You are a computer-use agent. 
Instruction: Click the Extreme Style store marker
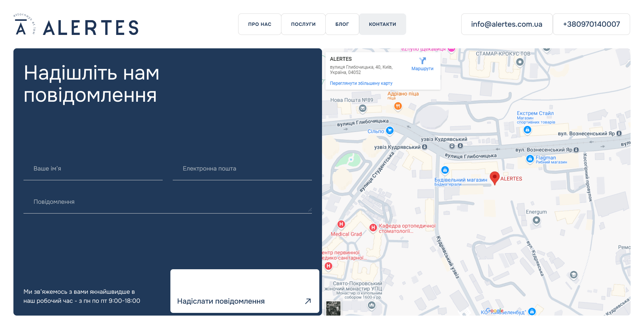point(527,130)
